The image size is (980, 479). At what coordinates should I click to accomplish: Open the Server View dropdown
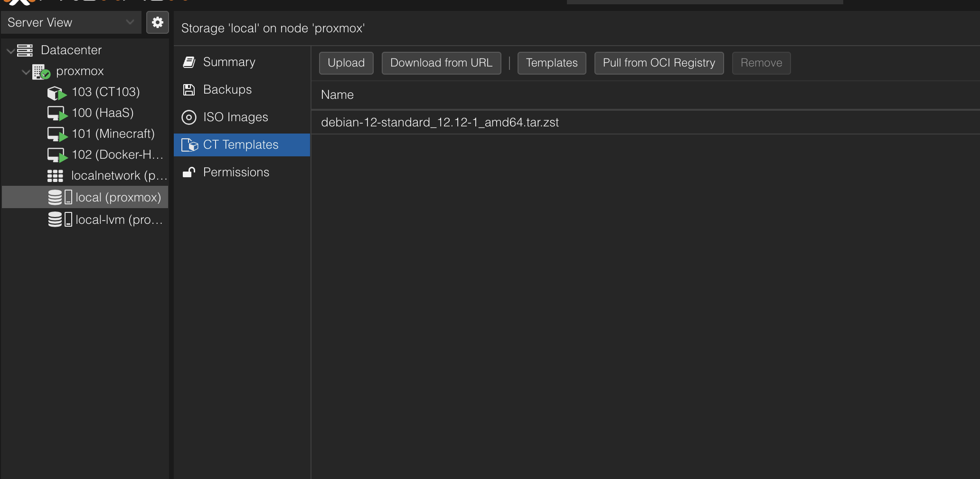[x=71, y=22]
